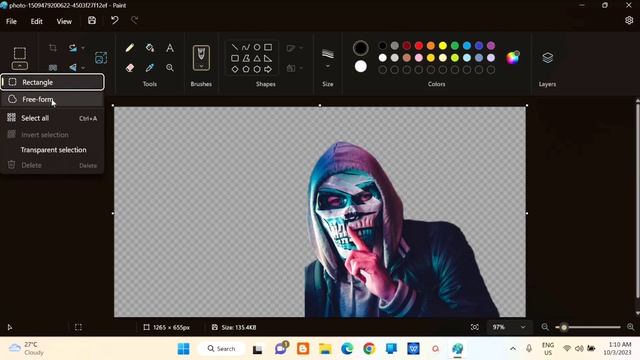The image size is (640, 360).
Task: Open the Windows Start menu
Action: click(184, 349)
